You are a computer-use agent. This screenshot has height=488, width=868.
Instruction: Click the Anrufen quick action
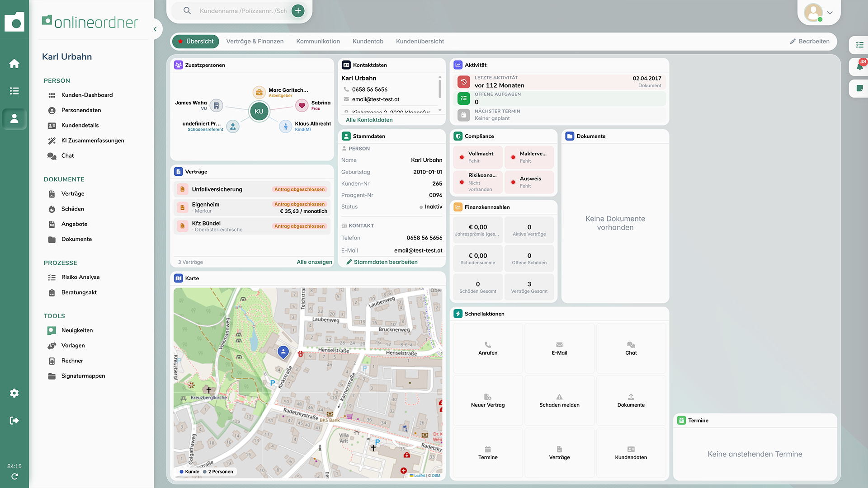coord(488,348)
